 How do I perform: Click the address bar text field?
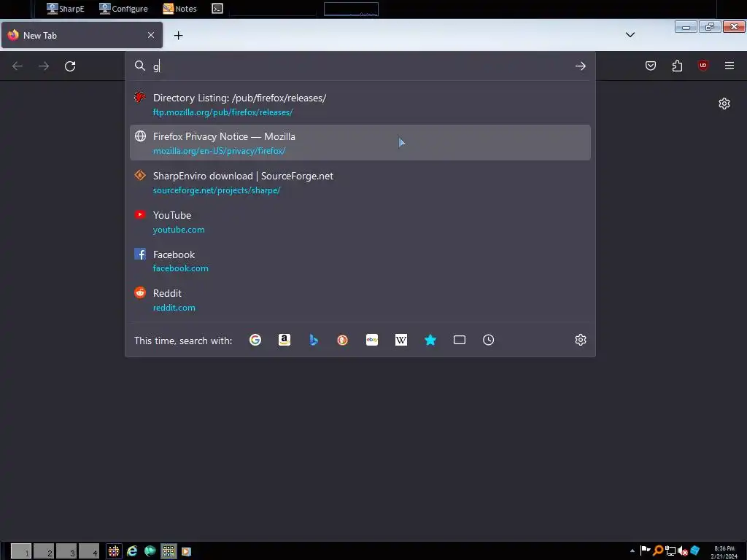[x=362, y=66]
